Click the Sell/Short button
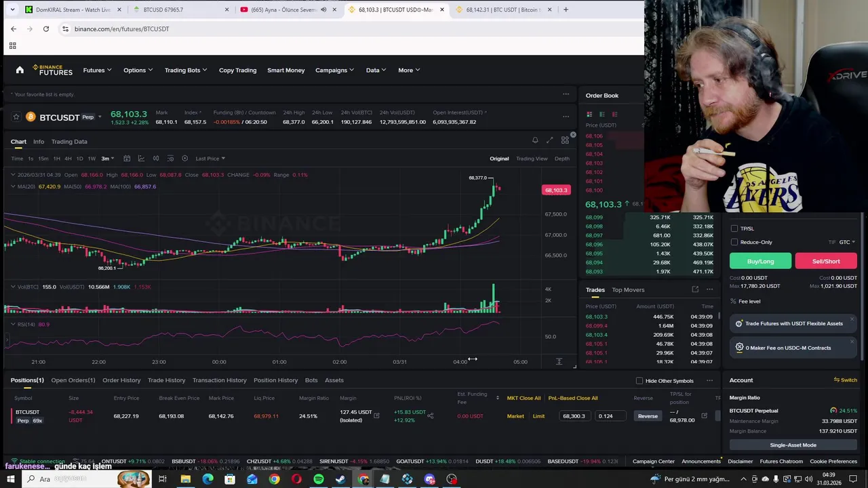868x488 pixels. [x=826, y=261]
